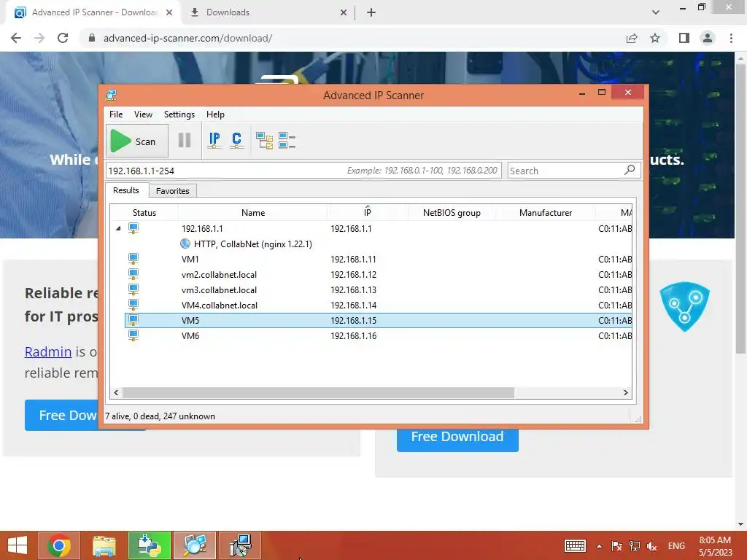This screenshot has height=560, width=747.
Task: Click computer icon of VM1 row
Action: pos(133,259)
